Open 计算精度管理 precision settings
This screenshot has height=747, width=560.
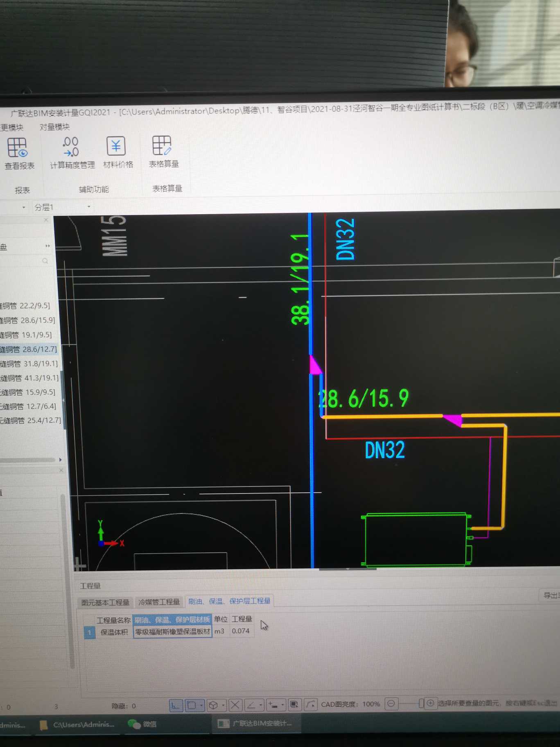point(72,153)
